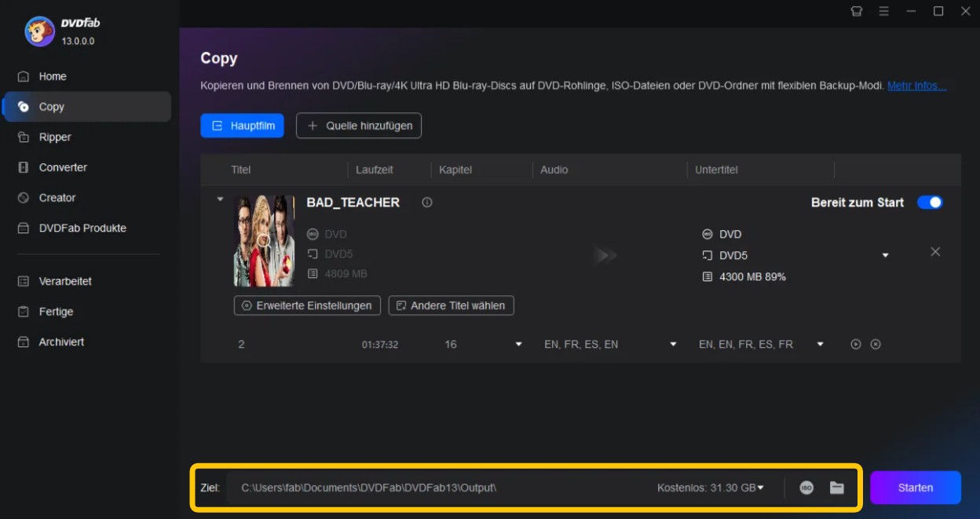Choose output folder with folder icon
Screen dimensions: 980x519
click(837, 488)
